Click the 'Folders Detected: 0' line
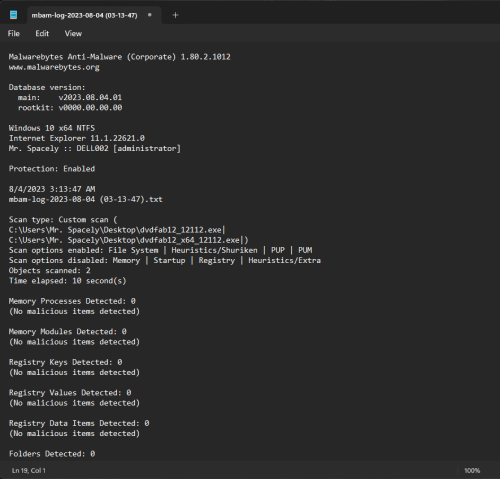Screen dimensions: 500x479 point(52,454)
